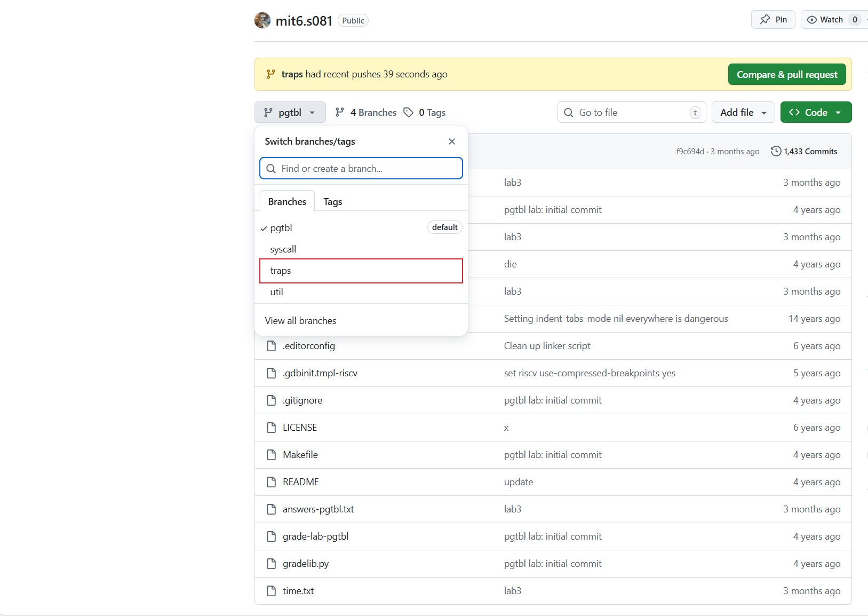Click the eye icon in Watch button
Screen dimensions: 868x616
click(x=812, y=20)
